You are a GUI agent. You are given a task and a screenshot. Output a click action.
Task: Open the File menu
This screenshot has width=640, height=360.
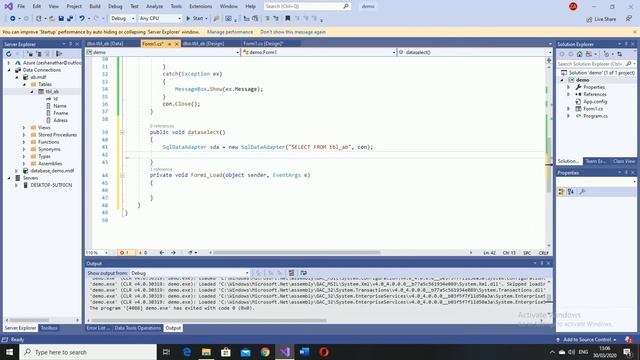pos(21,6)
